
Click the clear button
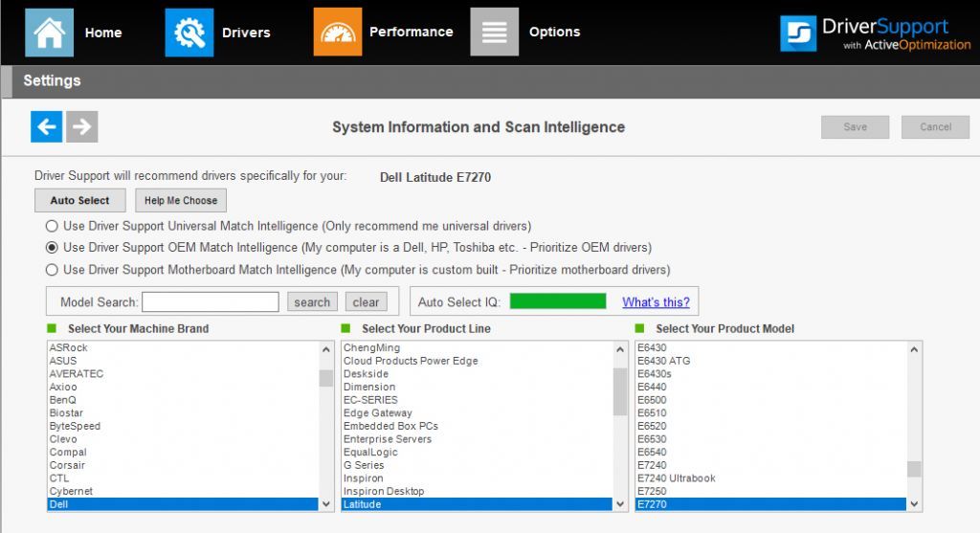point(366,302)
